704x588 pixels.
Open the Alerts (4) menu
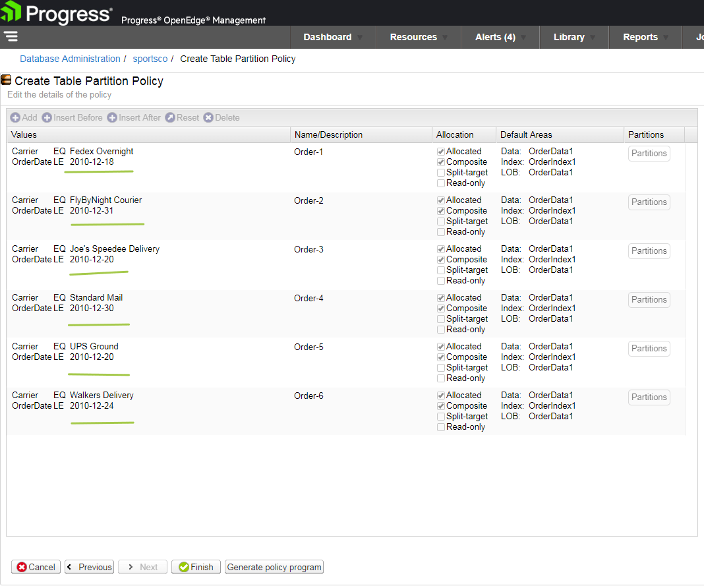tap(500, 37)
